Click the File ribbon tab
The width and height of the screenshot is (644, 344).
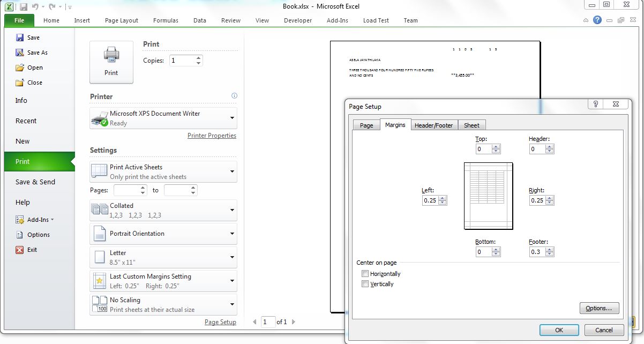pos(19,20)
